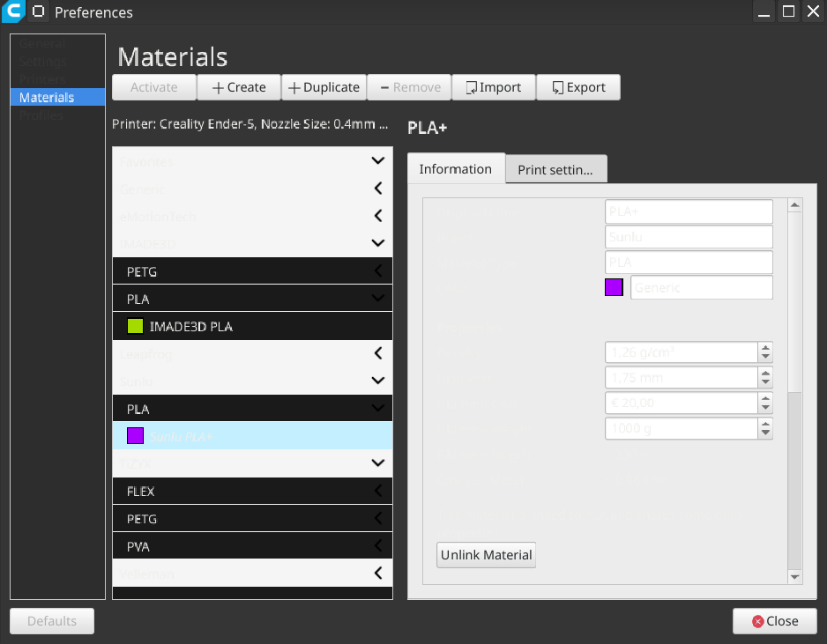This screenshot has width=827, height=644.
Task: Switch to the Information tab
Action: coord(456,168)
